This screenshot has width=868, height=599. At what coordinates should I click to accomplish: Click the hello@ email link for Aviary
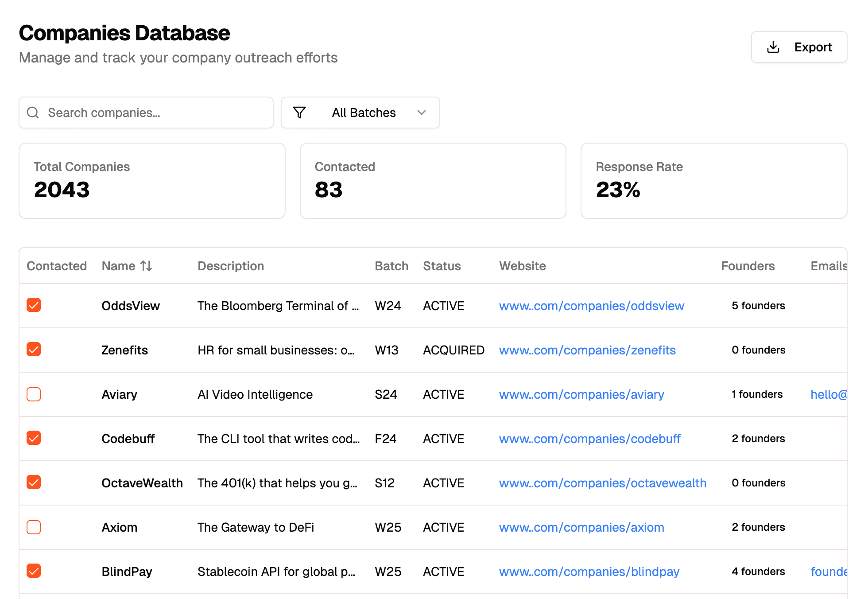829,394
